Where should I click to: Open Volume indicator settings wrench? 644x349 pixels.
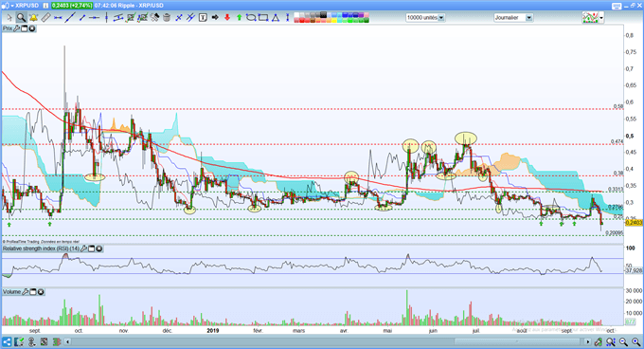(x=25, y=292)
